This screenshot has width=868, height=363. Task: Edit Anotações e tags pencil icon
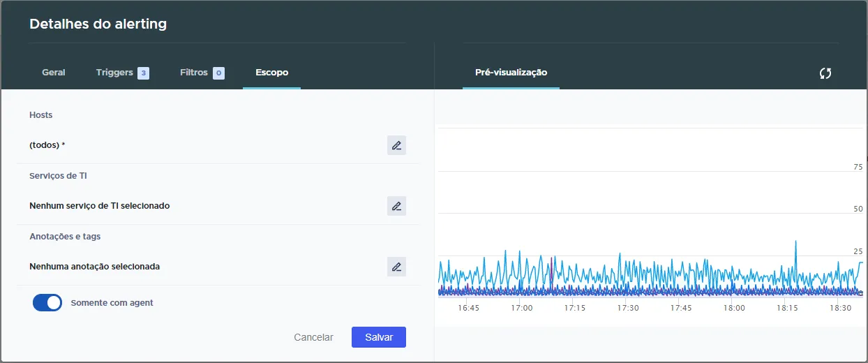point(396,267)
